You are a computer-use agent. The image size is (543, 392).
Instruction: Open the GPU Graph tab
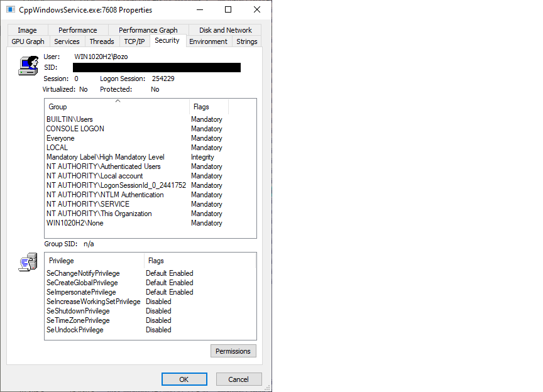[x=28, y=41]
